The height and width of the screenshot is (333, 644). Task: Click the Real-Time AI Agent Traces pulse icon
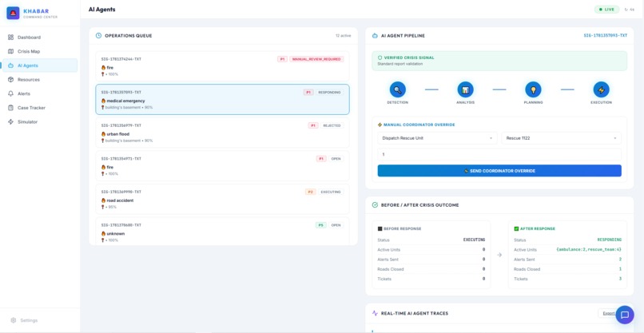pos(375,313)
